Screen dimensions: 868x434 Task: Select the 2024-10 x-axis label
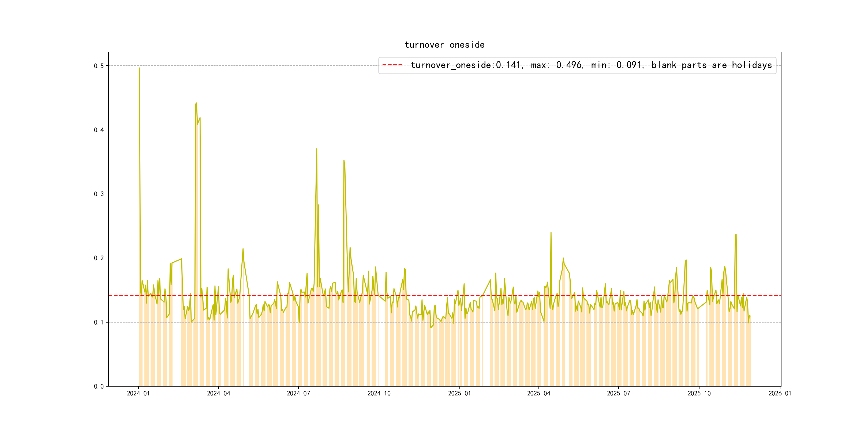pyautogui.click(x=379, y=394)
